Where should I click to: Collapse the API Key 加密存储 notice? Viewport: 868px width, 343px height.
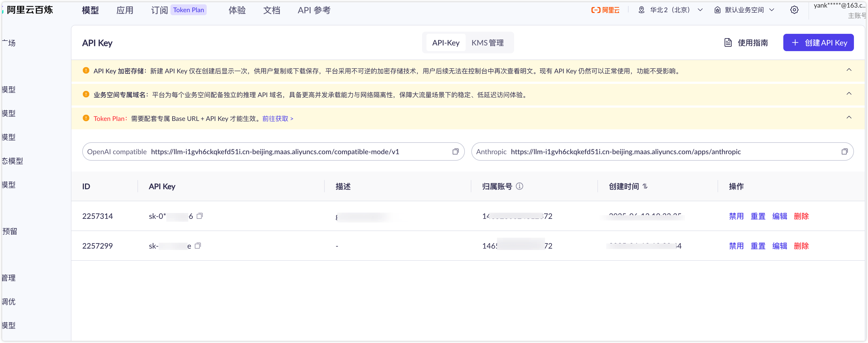pos(849,70)
